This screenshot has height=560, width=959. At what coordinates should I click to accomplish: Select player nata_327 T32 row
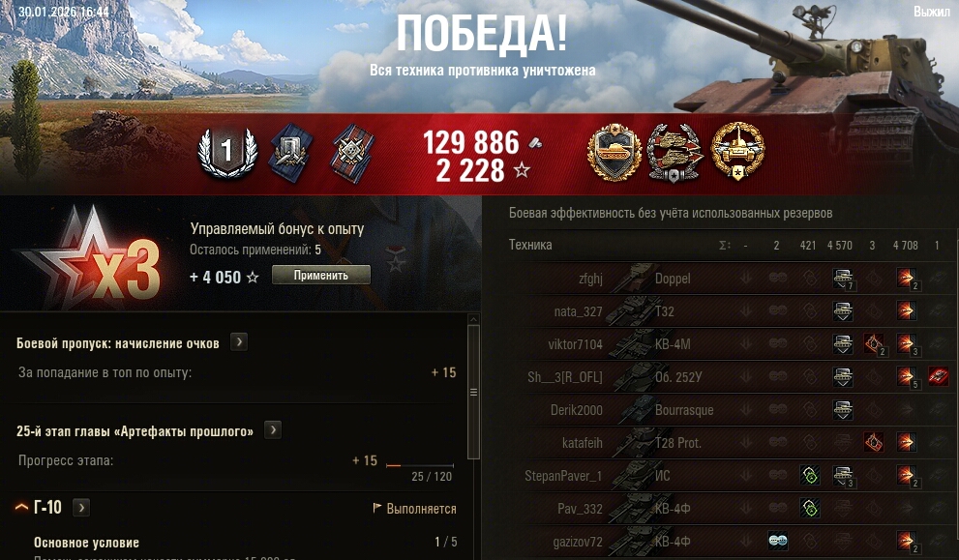[721, 311]
